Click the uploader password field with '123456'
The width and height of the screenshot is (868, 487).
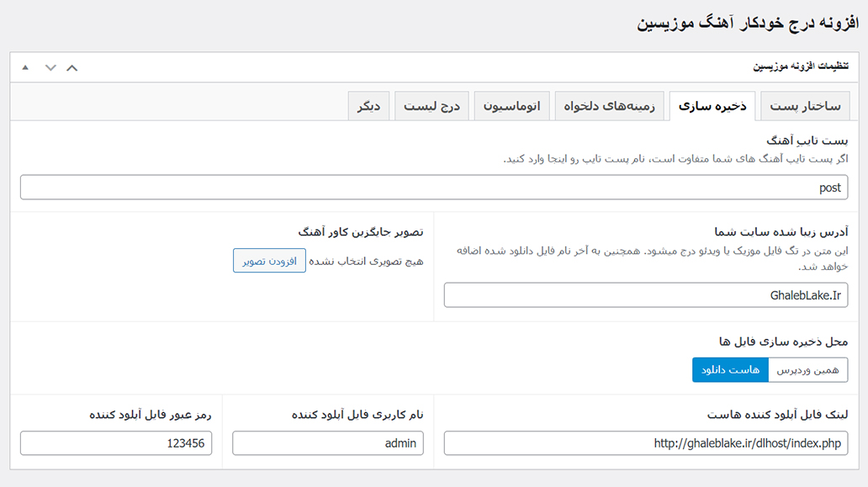tap(116, 443)
